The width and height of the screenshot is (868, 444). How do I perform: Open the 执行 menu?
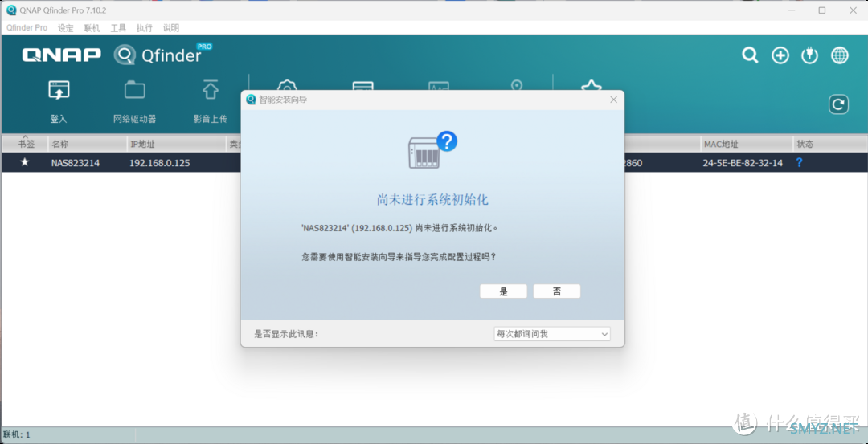(x=145, y=27)
